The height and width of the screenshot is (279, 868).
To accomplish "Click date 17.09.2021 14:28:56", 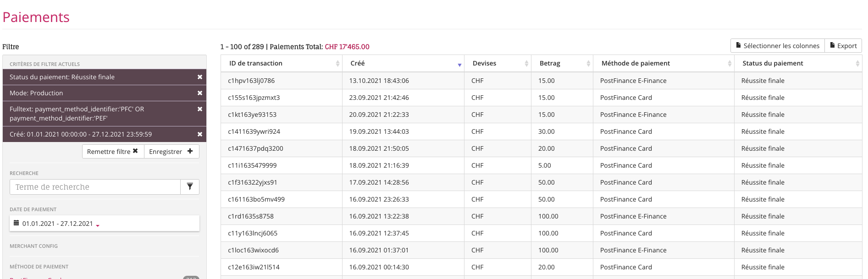I will (379, 182).
